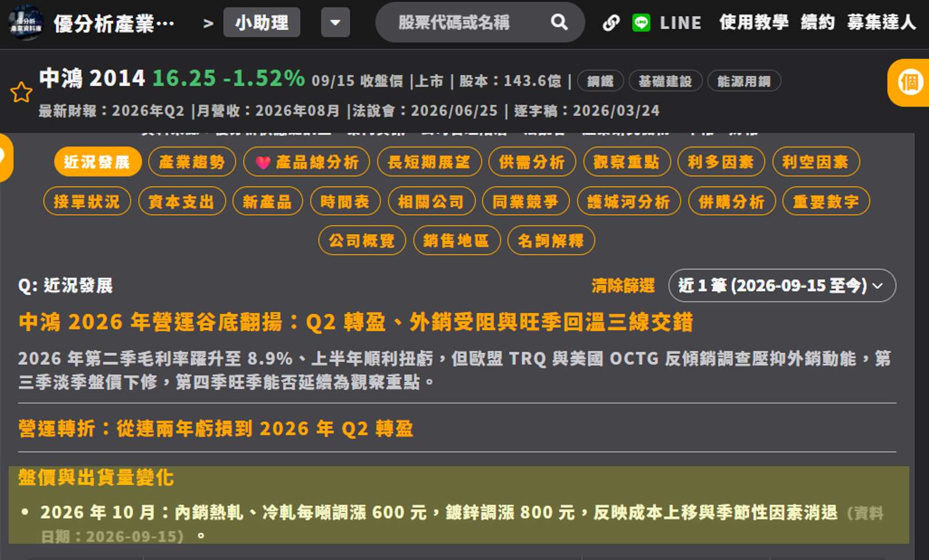The height and width of the screenshot is (560, 929).
Task: Click the favorite star icon beside 中鴻
Action: 21,93
